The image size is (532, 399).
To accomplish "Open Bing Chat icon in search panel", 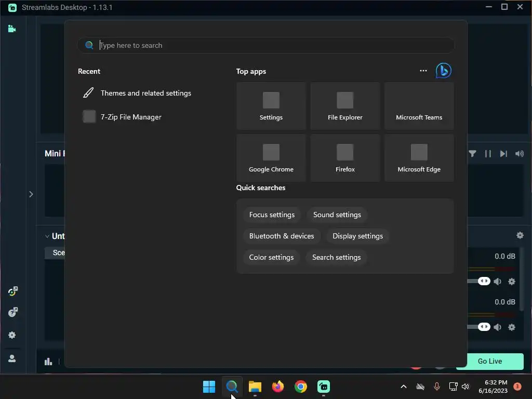I will [444, 71].
